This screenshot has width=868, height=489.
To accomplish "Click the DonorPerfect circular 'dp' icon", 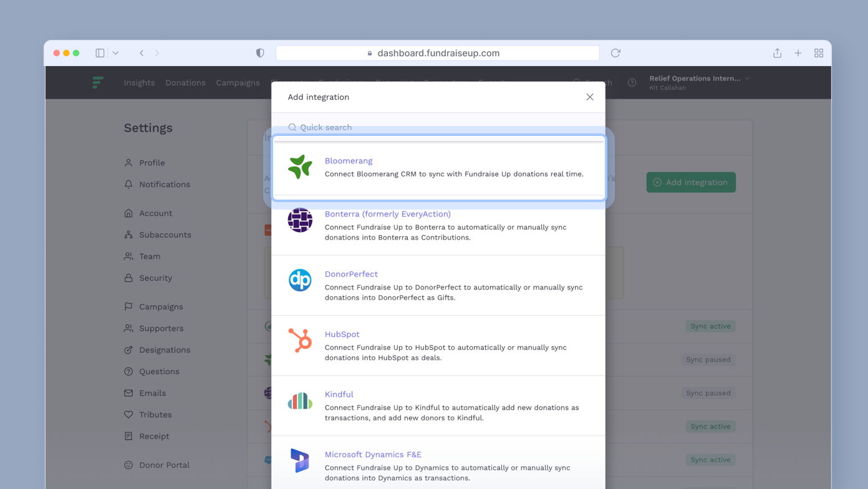I will click(301, 280).
